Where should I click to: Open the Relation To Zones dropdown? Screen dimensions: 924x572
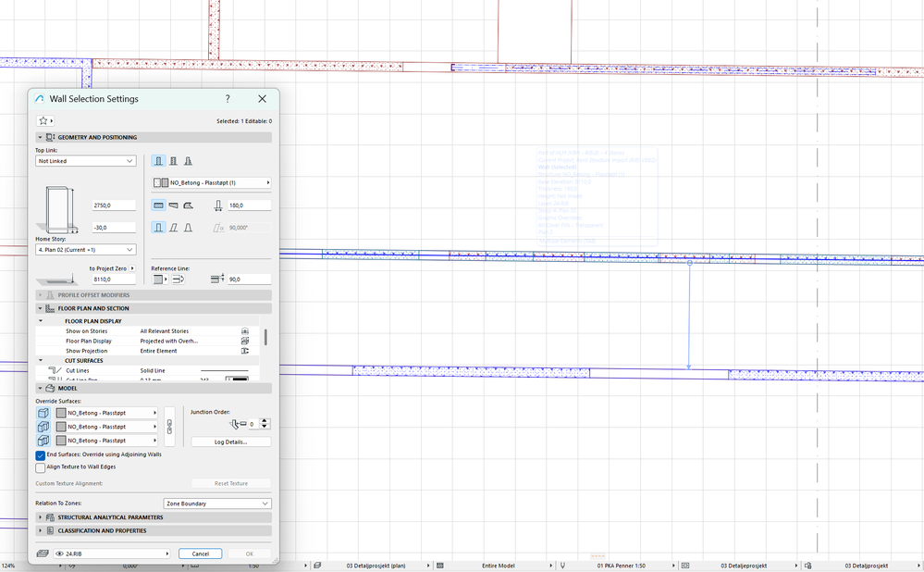(x=217, y=504)
